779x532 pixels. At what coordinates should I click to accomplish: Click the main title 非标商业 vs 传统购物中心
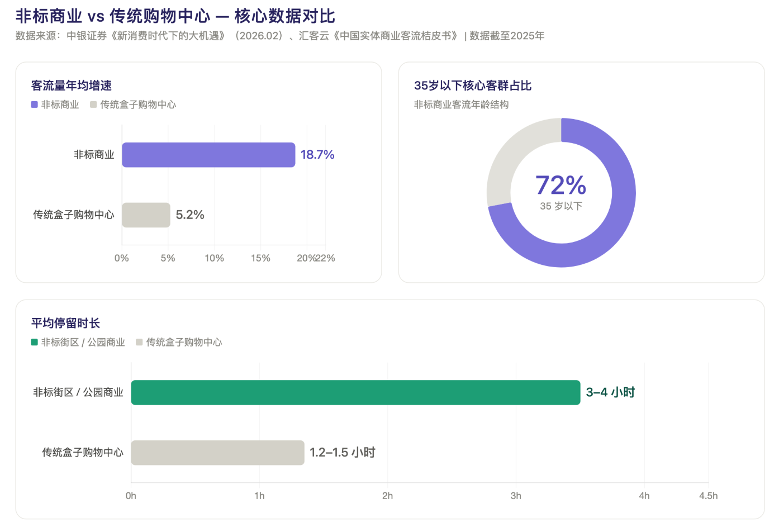113,16
